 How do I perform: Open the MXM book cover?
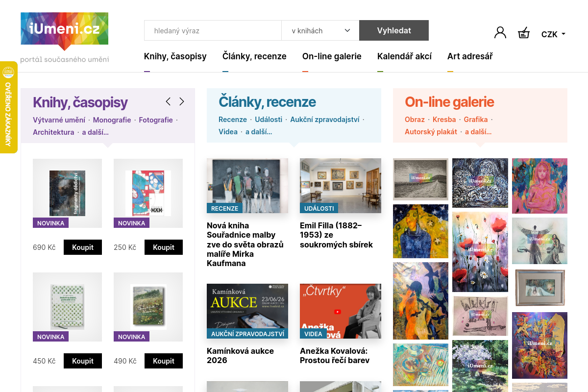(x=148, y=193)
